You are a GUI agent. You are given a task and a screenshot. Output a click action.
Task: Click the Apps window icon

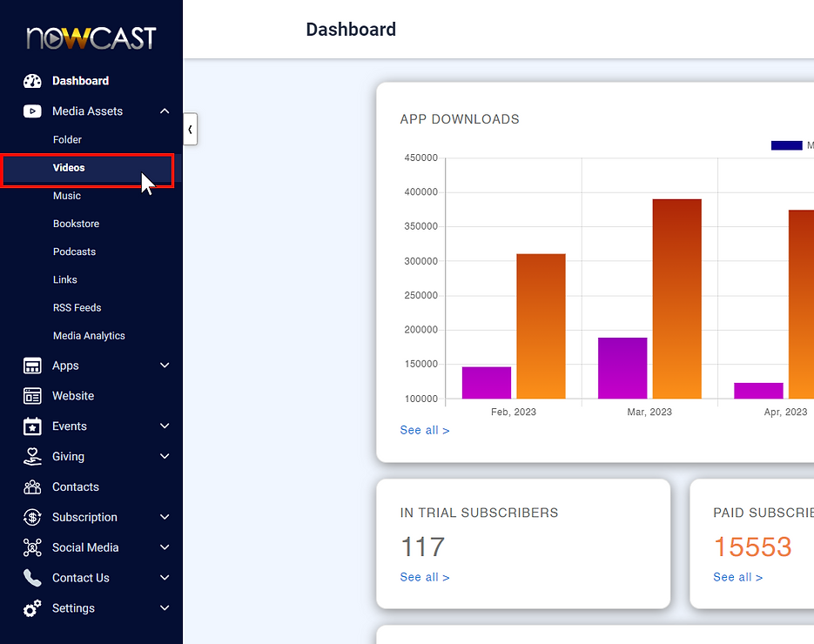coord(32,366)
